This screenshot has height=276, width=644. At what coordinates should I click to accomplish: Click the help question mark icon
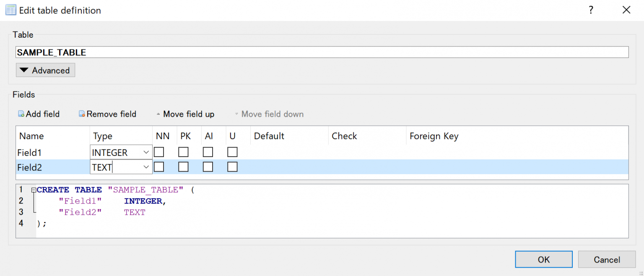coord(591,10)
